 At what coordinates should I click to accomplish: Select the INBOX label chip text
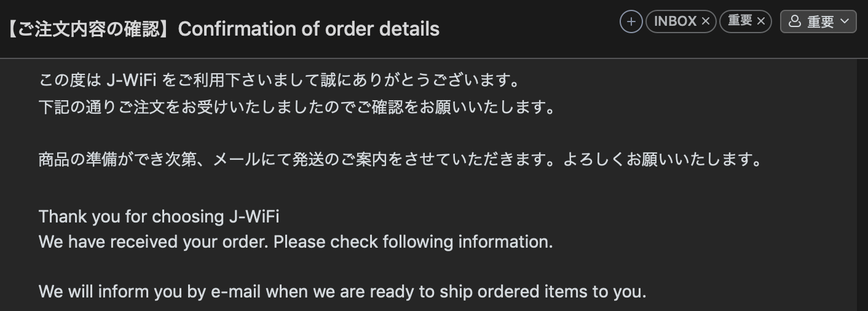click(x=675, y=22)
